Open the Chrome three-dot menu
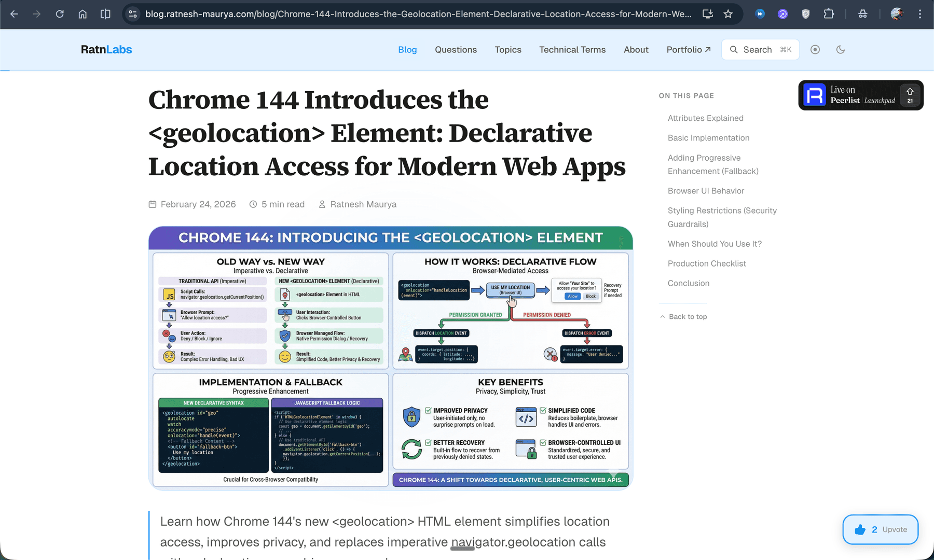Image resolution: width=934 pixels, height=560 pixels. [x=920, y=14]
